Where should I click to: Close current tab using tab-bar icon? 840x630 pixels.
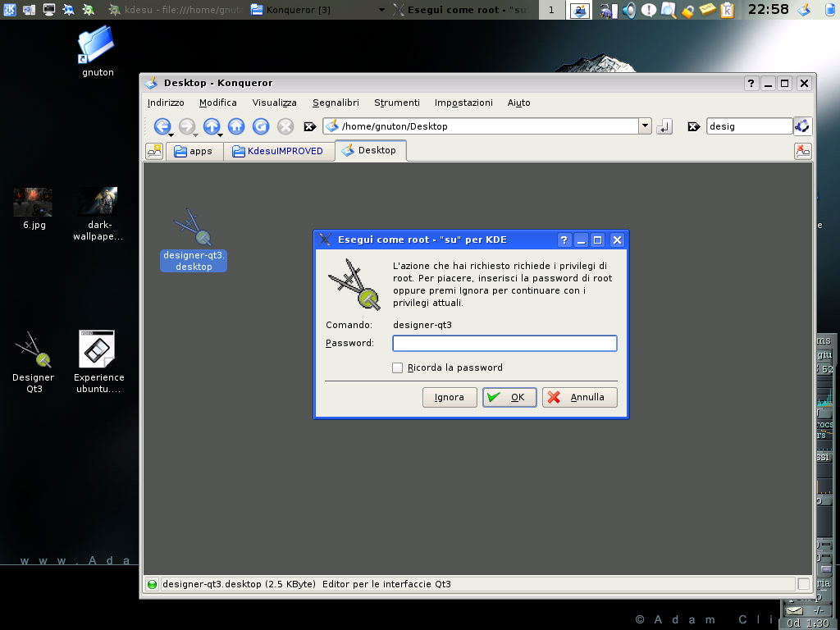(802, 151)
